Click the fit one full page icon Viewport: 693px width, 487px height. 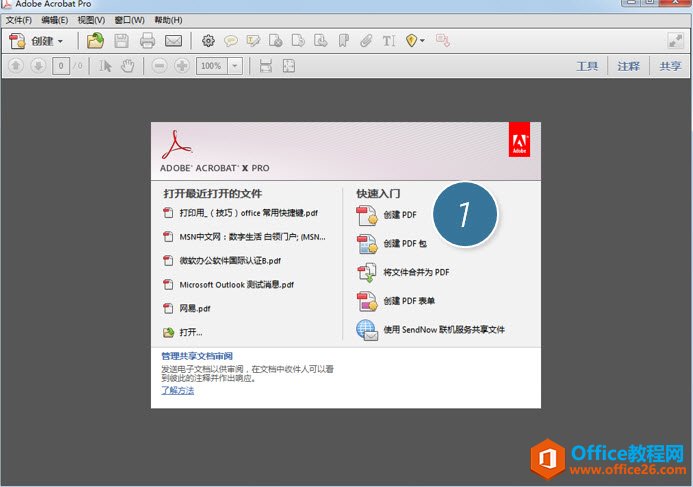coord(289,66)
